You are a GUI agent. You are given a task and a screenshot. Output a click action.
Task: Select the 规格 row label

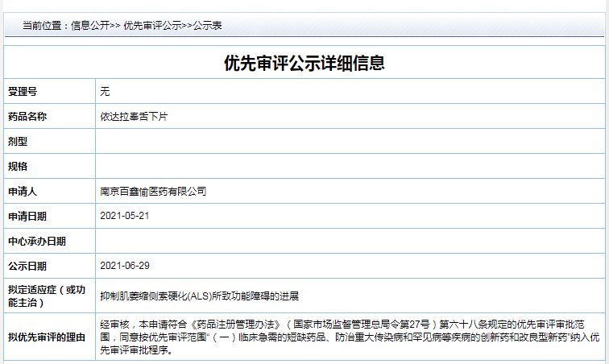[18, 166]
